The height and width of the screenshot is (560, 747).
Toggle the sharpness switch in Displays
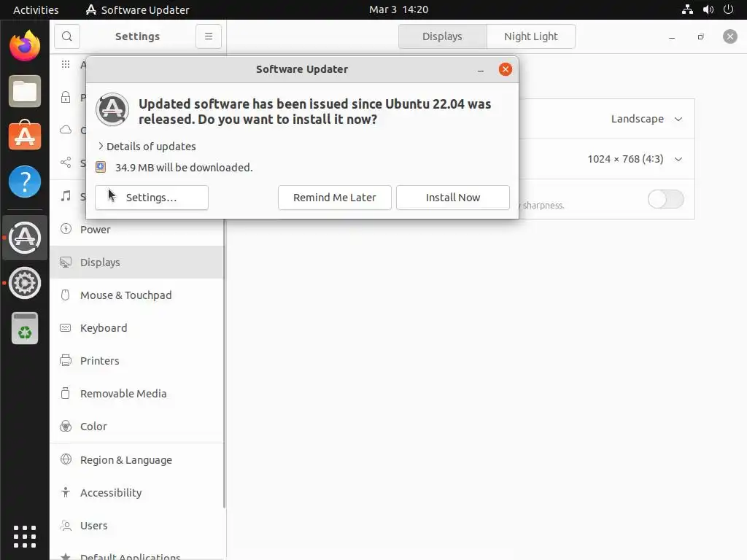pyautogui.click(x=665, y=199)
